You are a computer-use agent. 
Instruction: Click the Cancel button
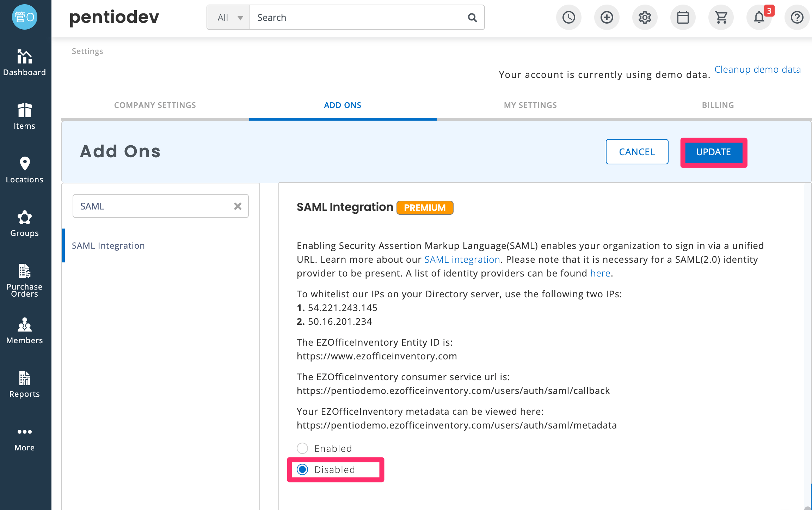coord(637,152)
